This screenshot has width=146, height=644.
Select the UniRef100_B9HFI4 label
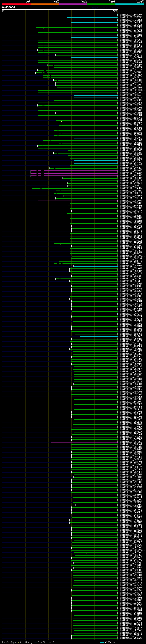131,198
